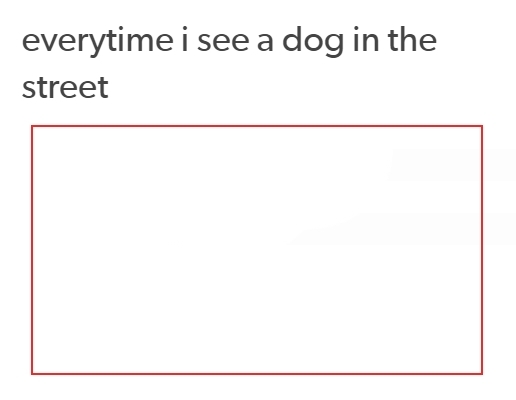The width and height of the screenshot is (516, 400).
Task: Click the word "the" ending the first line
Action: click(412, 39)
